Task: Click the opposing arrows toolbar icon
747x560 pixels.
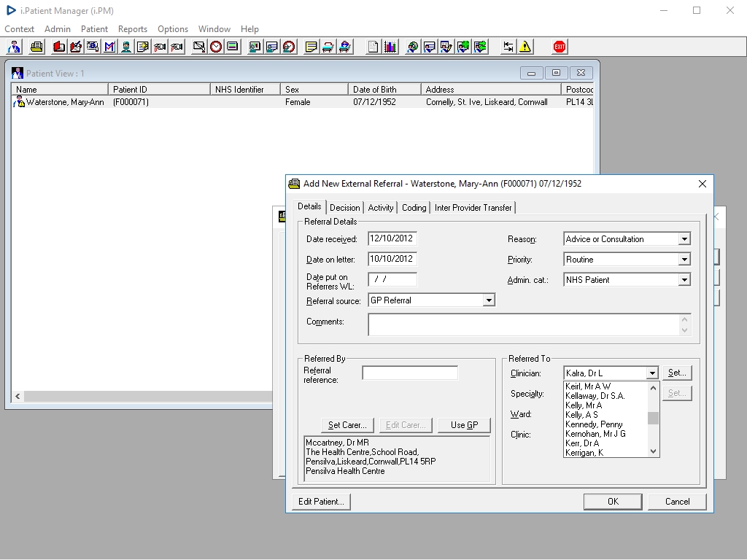Action: coord(508,47)
